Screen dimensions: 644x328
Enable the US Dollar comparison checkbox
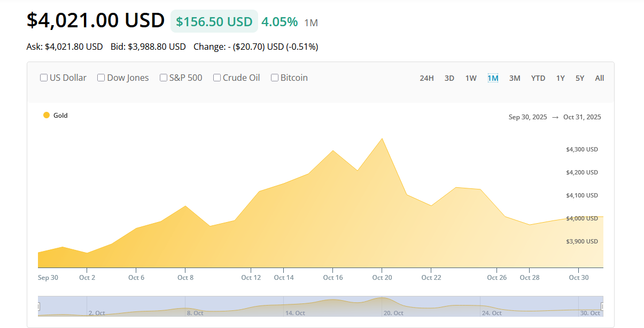(44, 78)
